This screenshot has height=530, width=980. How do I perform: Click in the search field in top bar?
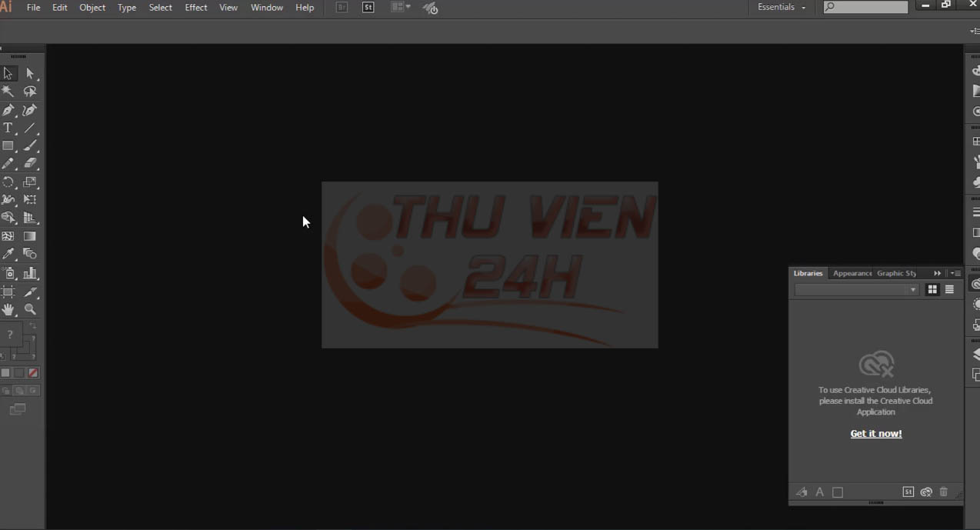(x=866, y=8)
